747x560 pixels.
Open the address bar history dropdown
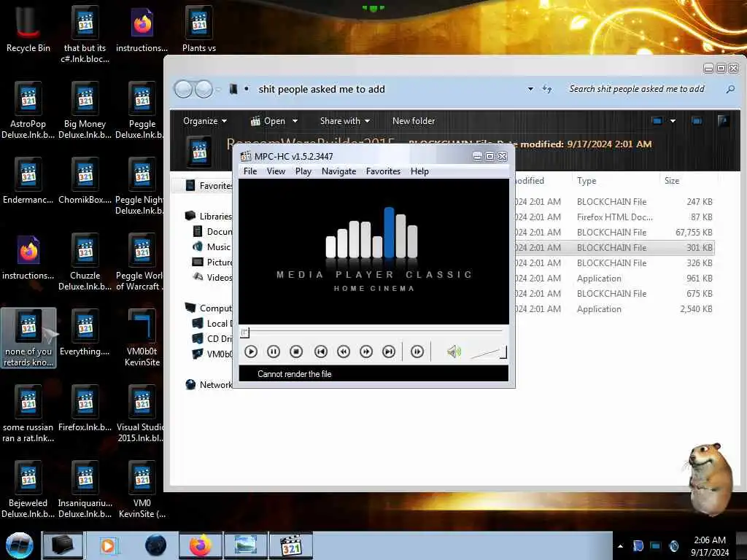coord(530,89)
